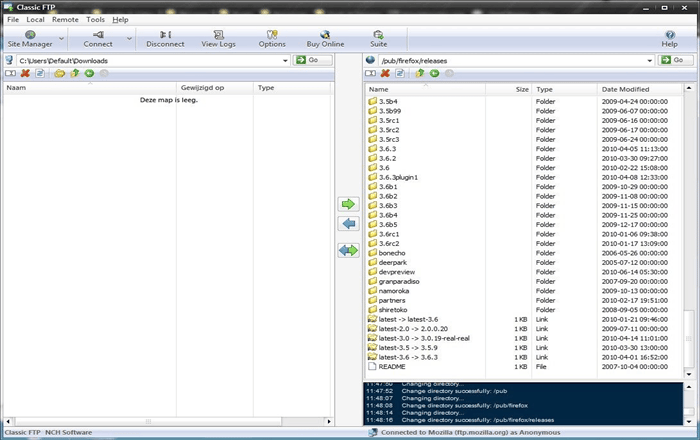700x440 pixels.
Task: Select the granparadiso folder
Action: (x=399, y=282)
